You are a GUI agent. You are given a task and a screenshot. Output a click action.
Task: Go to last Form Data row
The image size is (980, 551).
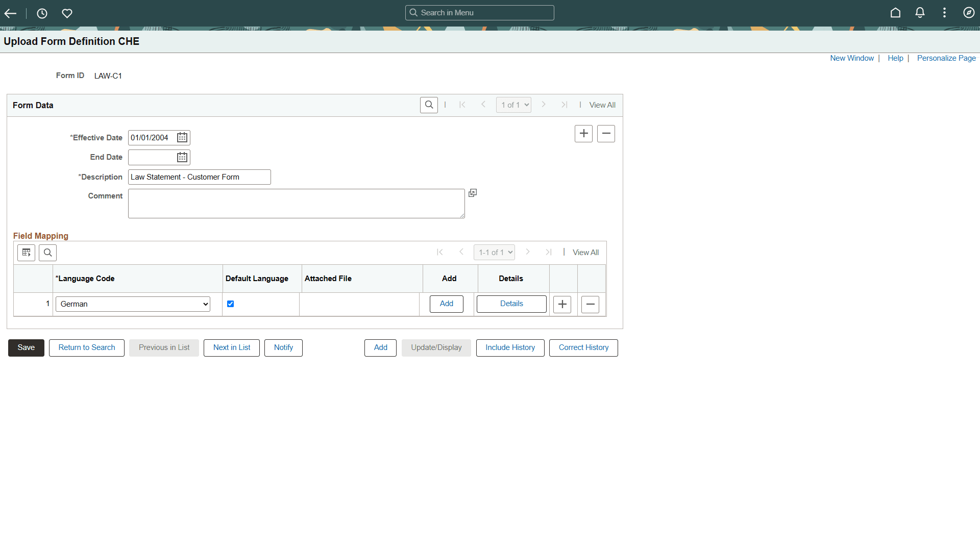pos(564,105)
